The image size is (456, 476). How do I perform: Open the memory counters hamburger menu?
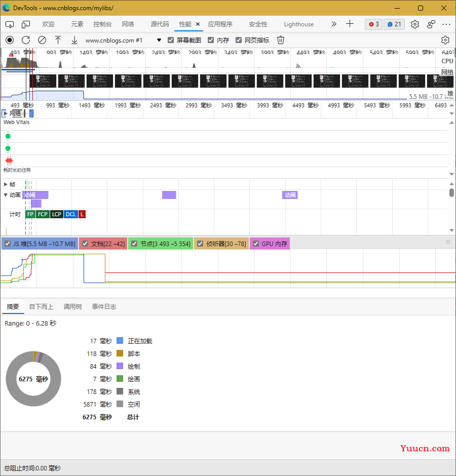pos(448,242)
